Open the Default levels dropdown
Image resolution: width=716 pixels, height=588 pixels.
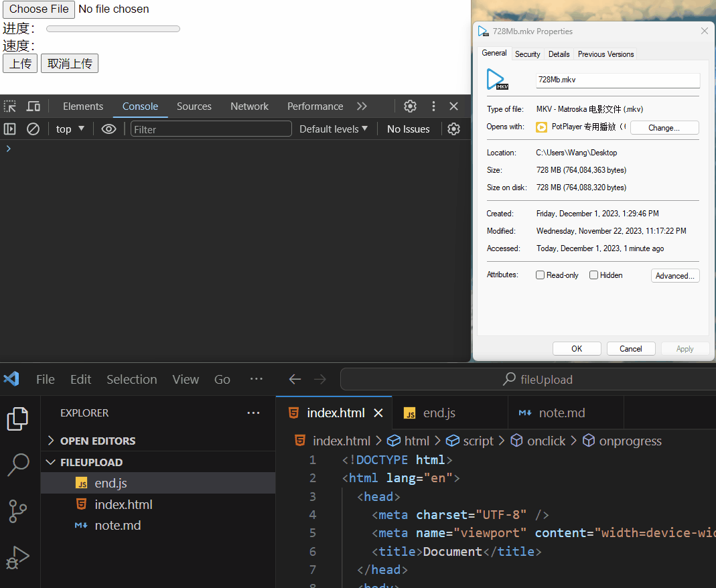click(334, 129)
